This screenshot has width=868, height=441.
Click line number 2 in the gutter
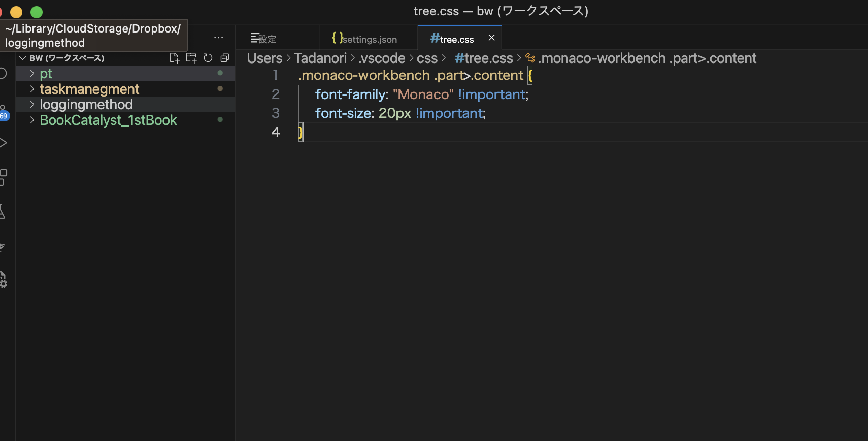point(276,94)
